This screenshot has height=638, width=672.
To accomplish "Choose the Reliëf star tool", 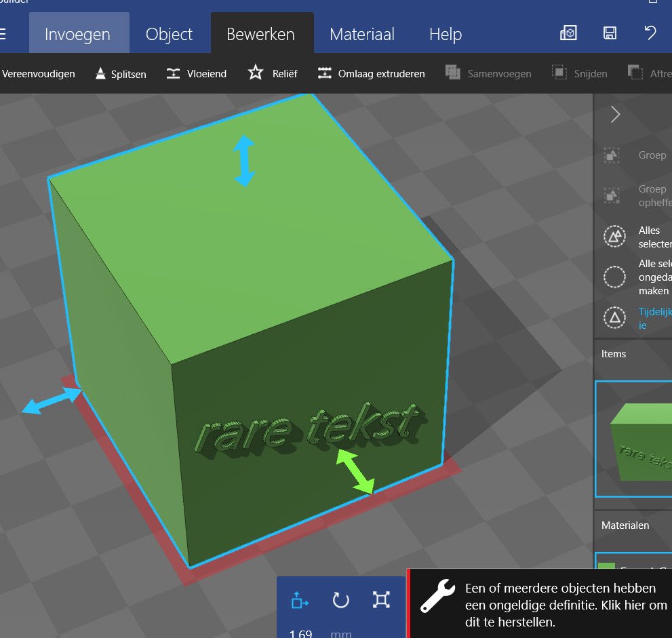I will point(273,73).
